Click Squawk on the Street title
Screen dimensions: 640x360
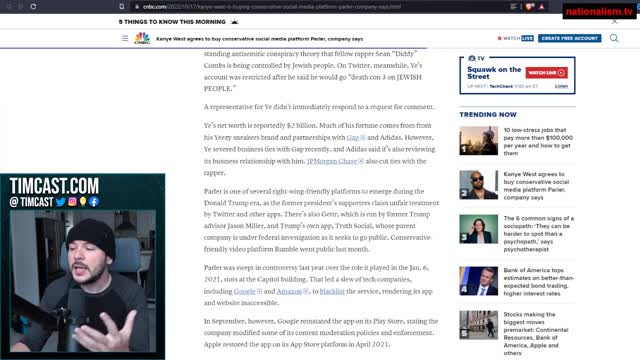click(x=494, y=73)
